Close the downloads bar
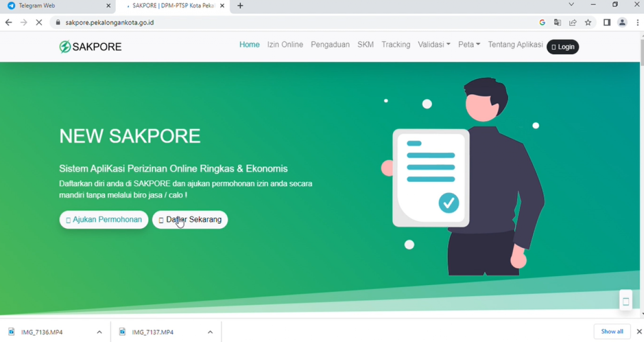Screen dimensions: 644x342 click(639, 331)
